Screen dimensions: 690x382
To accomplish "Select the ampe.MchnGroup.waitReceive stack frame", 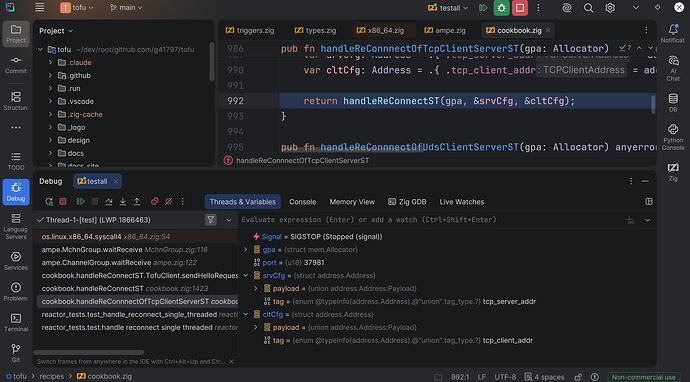I will [x=136, y=250].
